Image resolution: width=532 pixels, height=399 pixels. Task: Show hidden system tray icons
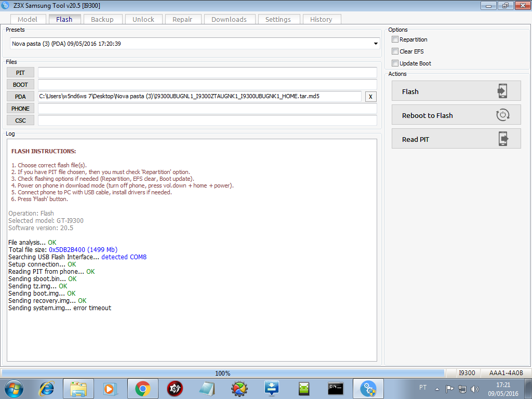pyautogui.click(x=437, y=389)
